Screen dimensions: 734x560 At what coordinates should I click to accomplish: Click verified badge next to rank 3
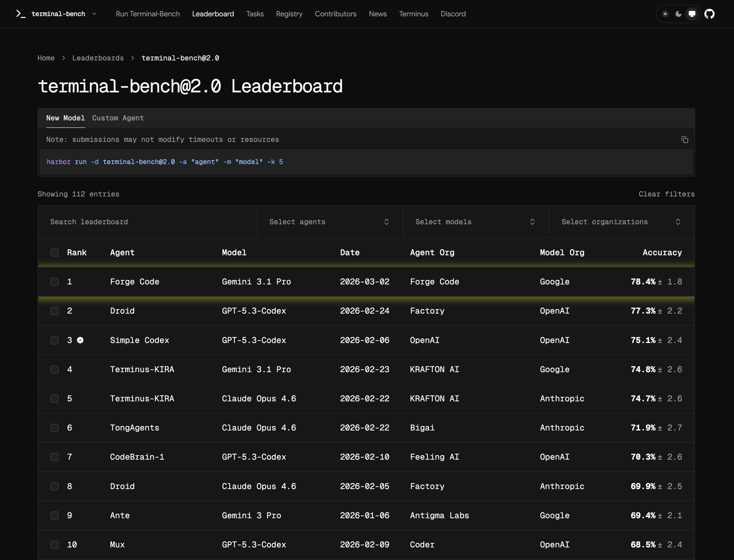point(80,340)
